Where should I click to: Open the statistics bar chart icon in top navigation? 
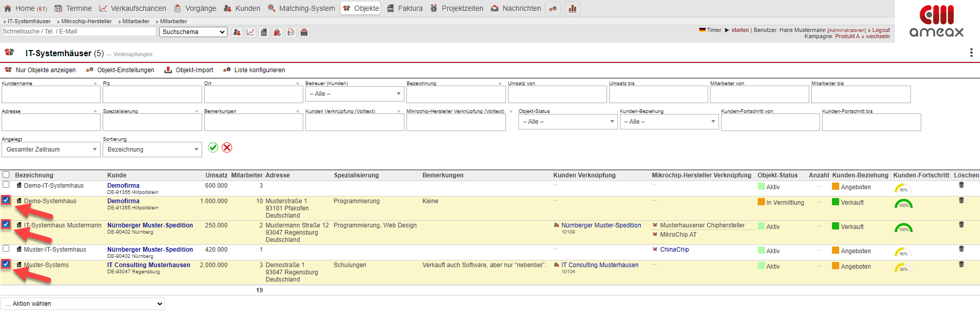click(573, 9)
